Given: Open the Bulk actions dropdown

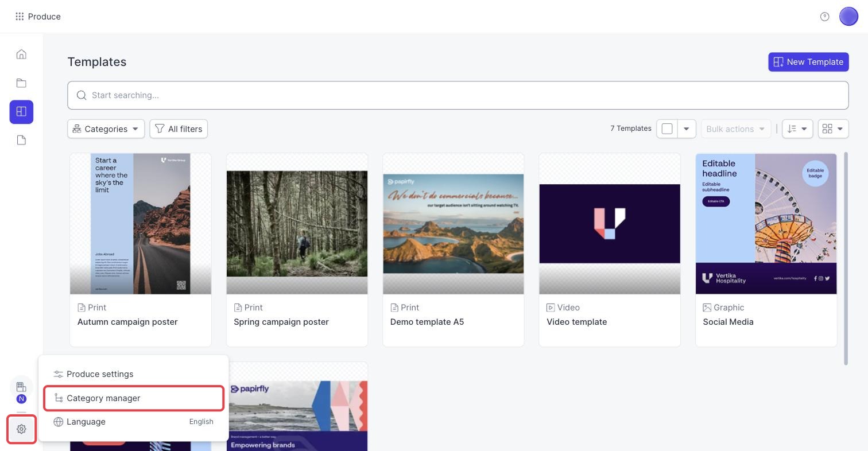Looking at the screenshot, I should 735,129.
